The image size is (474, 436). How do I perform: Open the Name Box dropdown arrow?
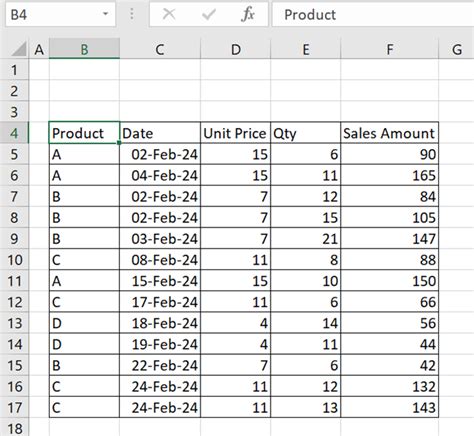(106, 14)
